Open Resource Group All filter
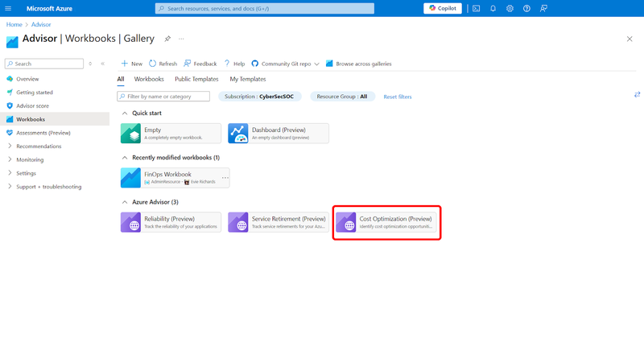This screenshot has width=644, height=363. [x=342, y=97]
